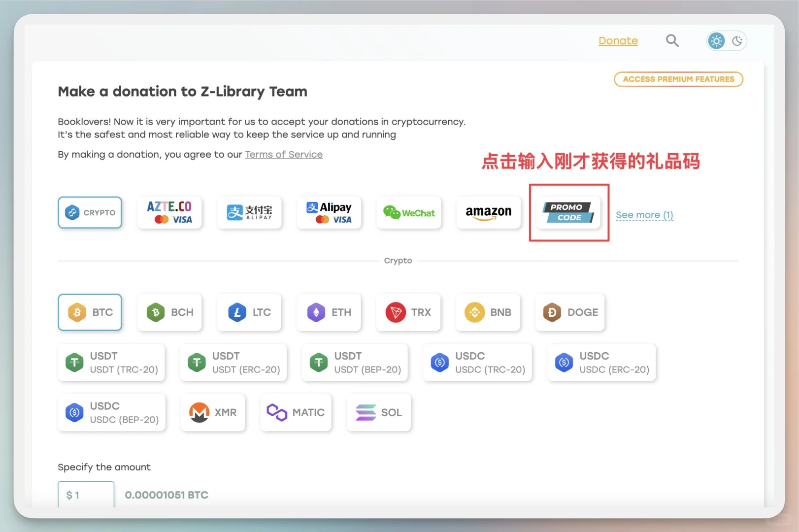The width and height of the screenshot is (799, 532).
Task: Choose USDT (TRC-20) option
Action: point(111,363)
